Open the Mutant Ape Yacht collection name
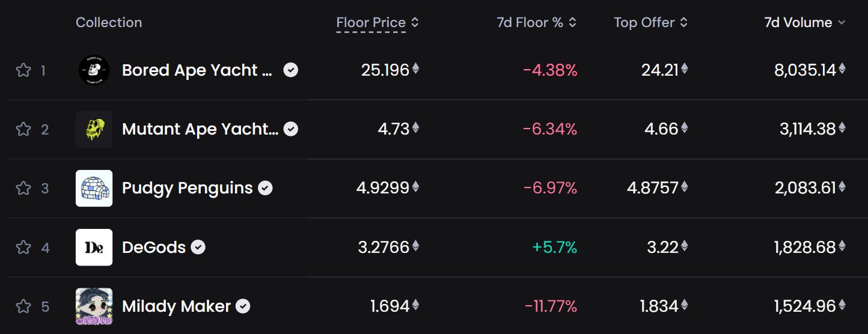Image resolution: width=868 pixels, height=334 pixels. point(200,129)
